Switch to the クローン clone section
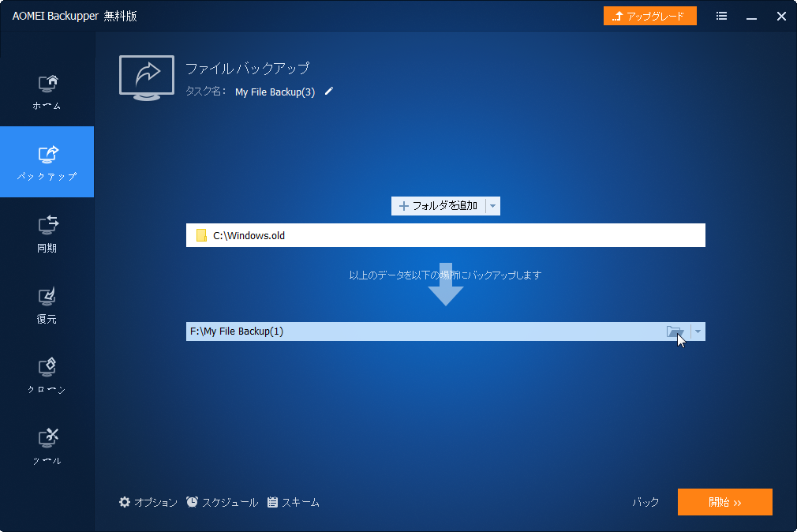Screen dimensions: 797x532 point(47,376)
